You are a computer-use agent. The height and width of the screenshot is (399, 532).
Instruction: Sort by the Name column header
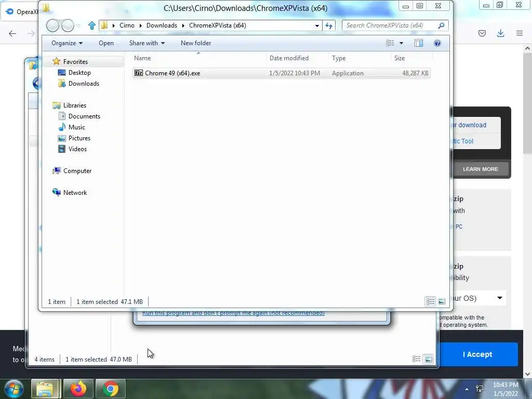click(198, 58)
